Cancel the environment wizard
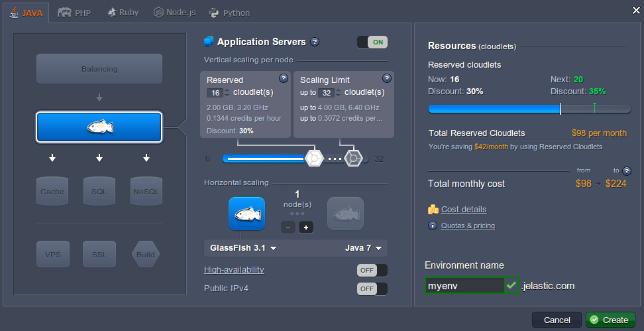The image size is (644, 331). click(557, 320)
